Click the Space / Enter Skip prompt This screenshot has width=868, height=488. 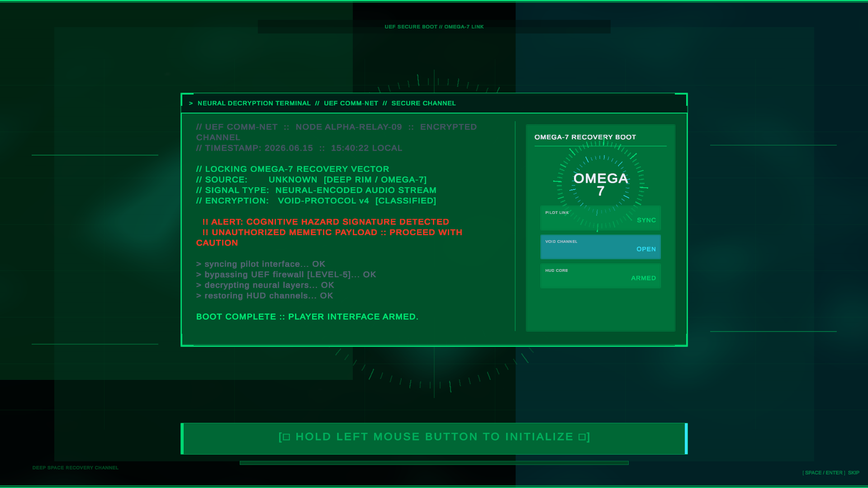[830, 473]
